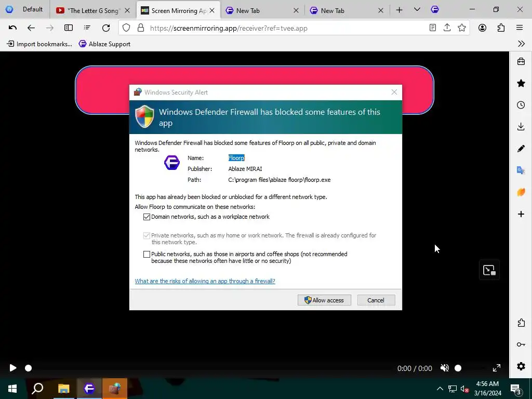
Task: Open the firewall risks help link
Action: pos(205,281)
